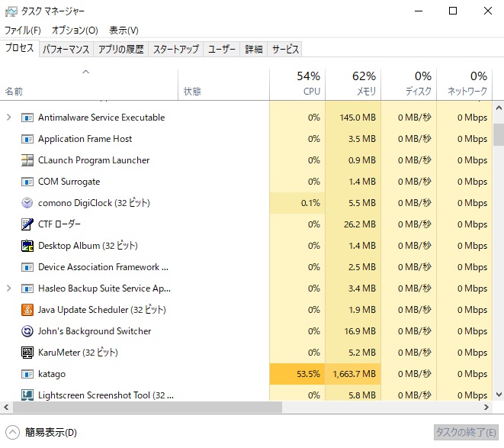Image resolution: width=504 pixels, height=448 pixels.
Task: Switch to the パフォーマンス tab
Action: tap(66, 50)
